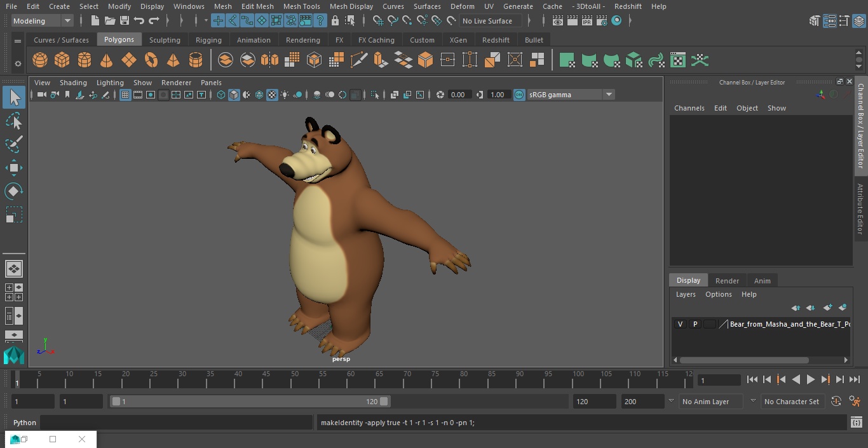This screenshot has width=868, height=448.
Task: Create a polygon torus from the shelf
Action: coord(151,60)
